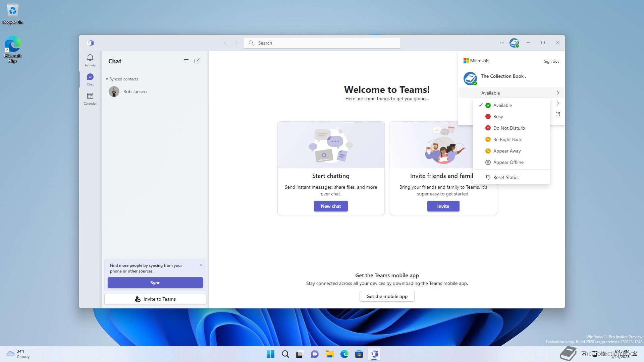Click the Get the Teams mobile app heading
The width and height of the screenshot is (644, 362).
click(387, 275)
